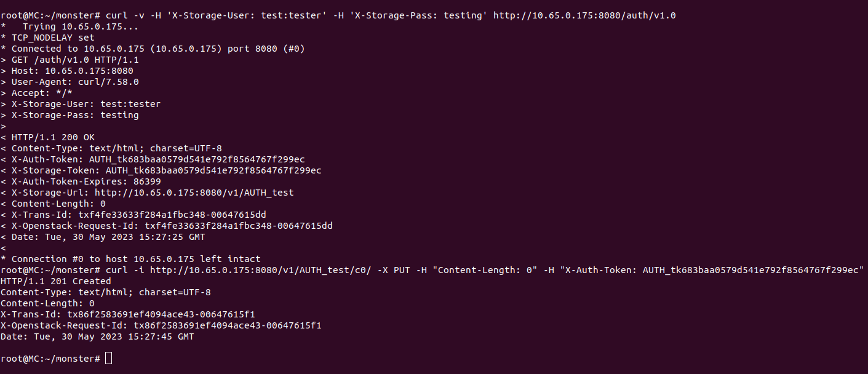Image resolution: width=868 pixels, height=374 pixels.
Task: Click the "X-Storage-Pass: testing" request header line
Action: 75,115
